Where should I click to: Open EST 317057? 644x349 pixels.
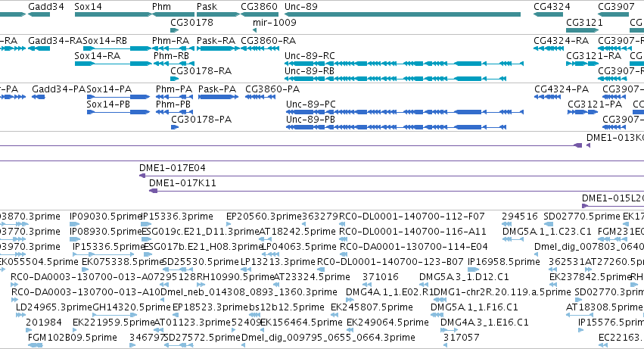pyautogui.click(x=461, y=338)
